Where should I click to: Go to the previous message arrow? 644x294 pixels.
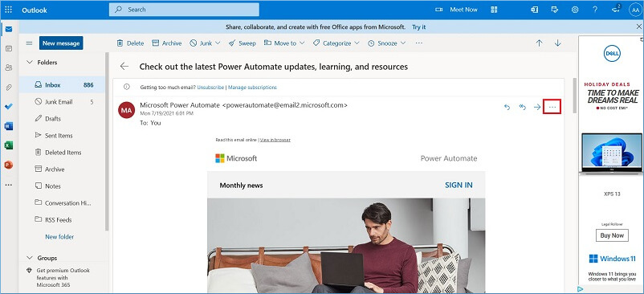click(x=540, y=43)
